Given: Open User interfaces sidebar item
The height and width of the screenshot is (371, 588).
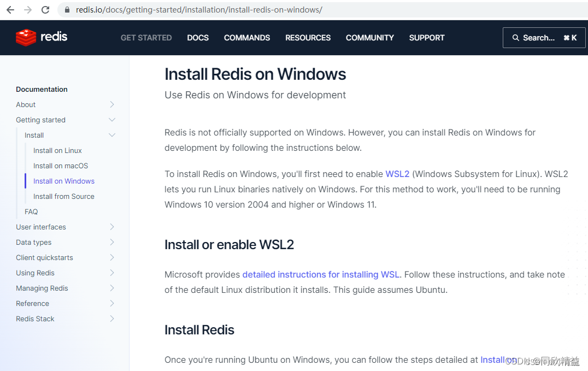Looking at the screenshot, I should [x=41, y=227].
